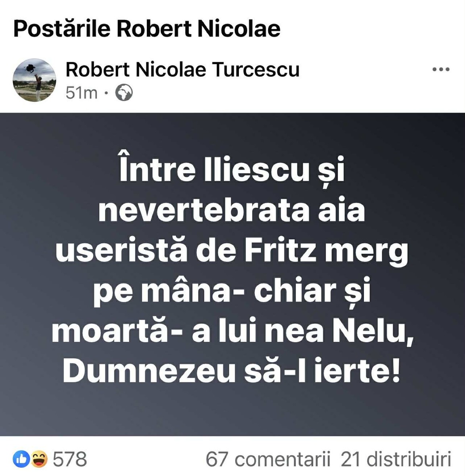Click the 'nevertebrata aia' text line
The image size is (465, 476).
[x=232, y=210]
